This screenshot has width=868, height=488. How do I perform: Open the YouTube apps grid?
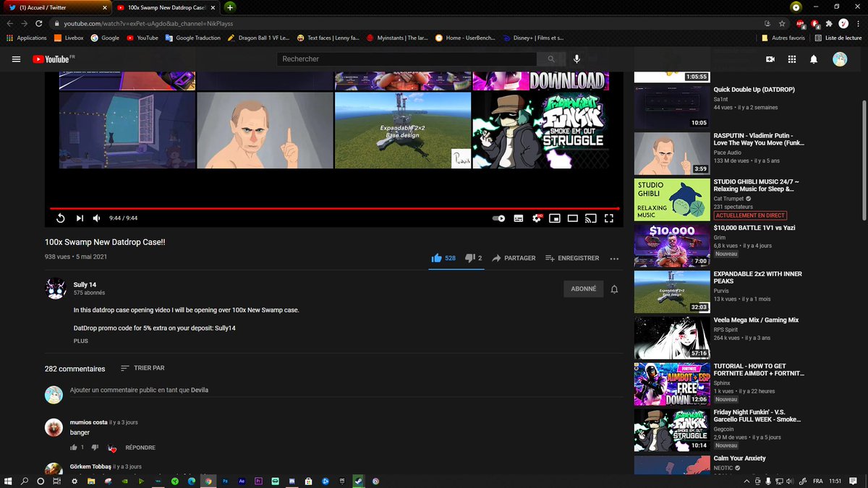click(x=792, y=59)
